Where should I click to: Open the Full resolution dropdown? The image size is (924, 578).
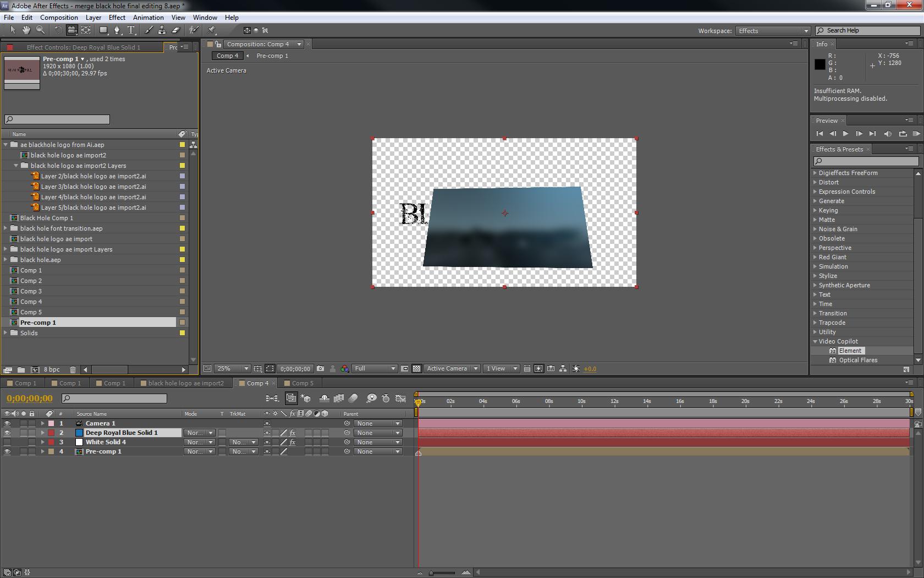pyautogui.click(x=375, y=369)
